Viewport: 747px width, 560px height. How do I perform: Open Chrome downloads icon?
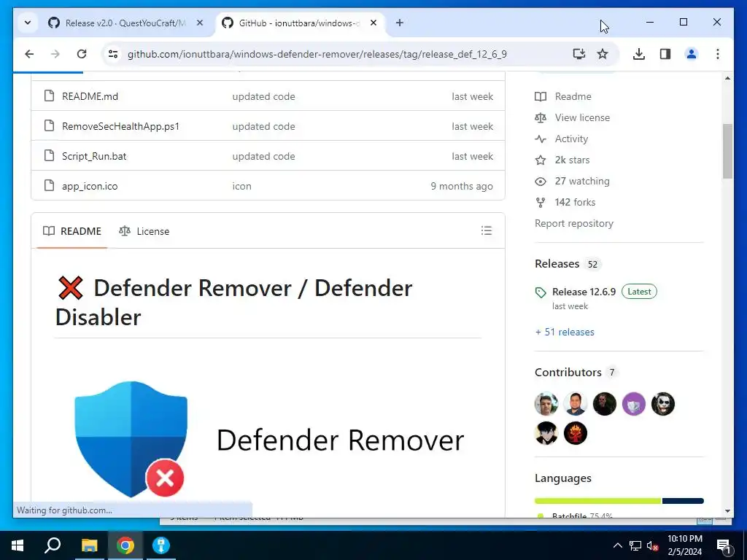pyautogui.click(x=639, y=54)
